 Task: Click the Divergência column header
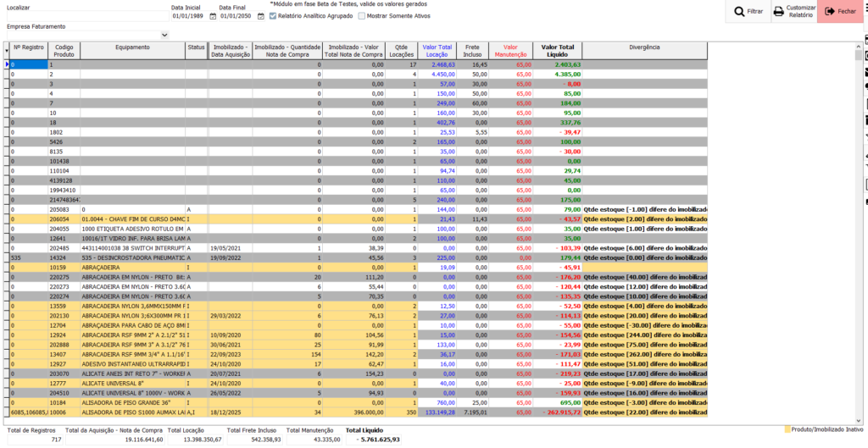[644, 47]
